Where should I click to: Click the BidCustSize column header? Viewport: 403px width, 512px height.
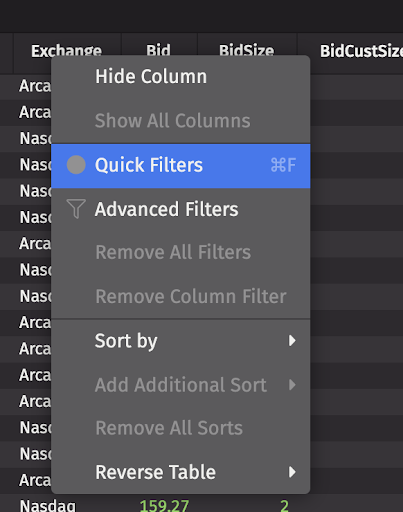coord(361,51)
